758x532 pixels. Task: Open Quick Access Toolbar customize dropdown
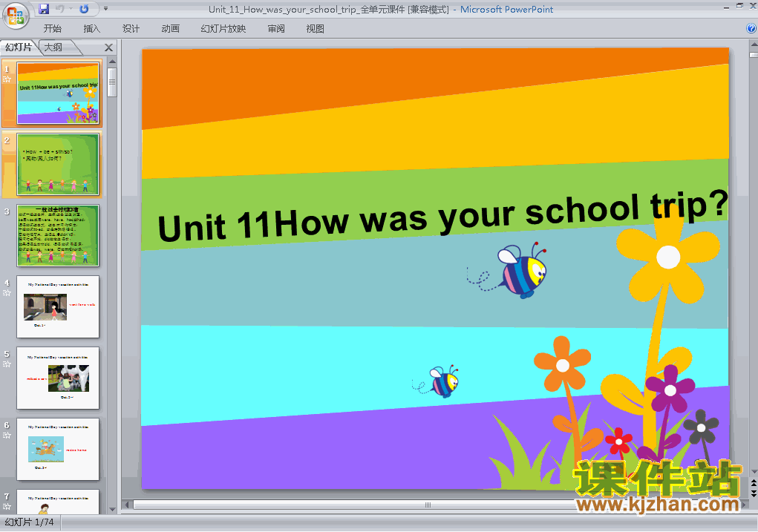(106, 9)
